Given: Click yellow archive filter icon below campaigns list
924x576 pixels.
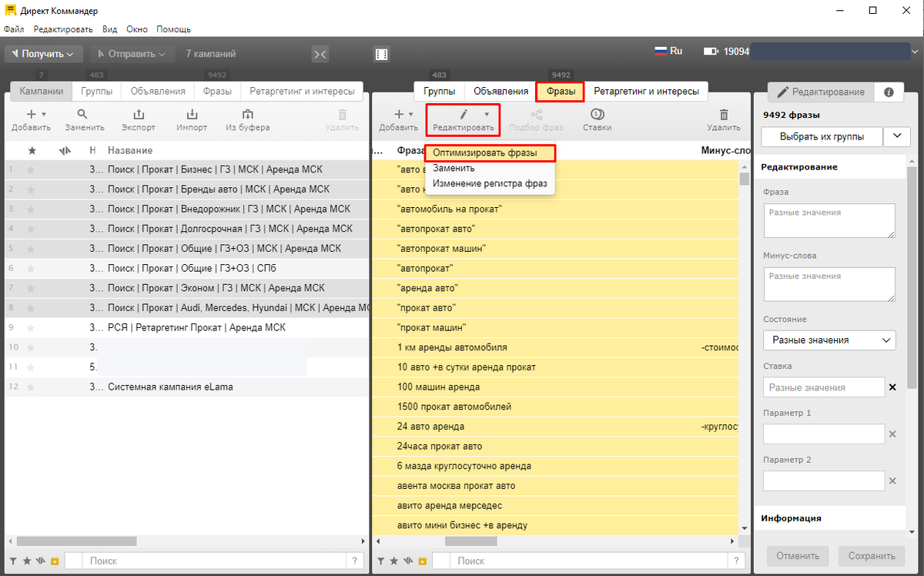Looking at the screenshot, I should tap(54, 561).
